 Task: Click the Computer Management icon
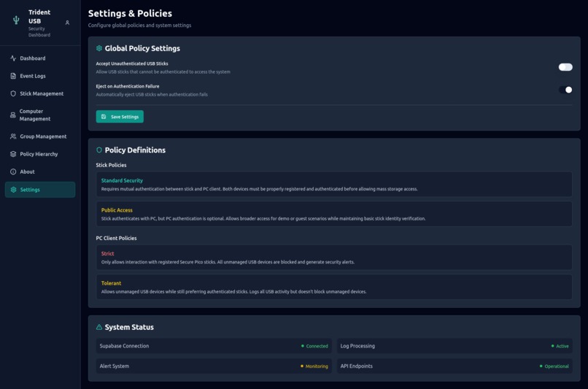click(x=13, y=115)
